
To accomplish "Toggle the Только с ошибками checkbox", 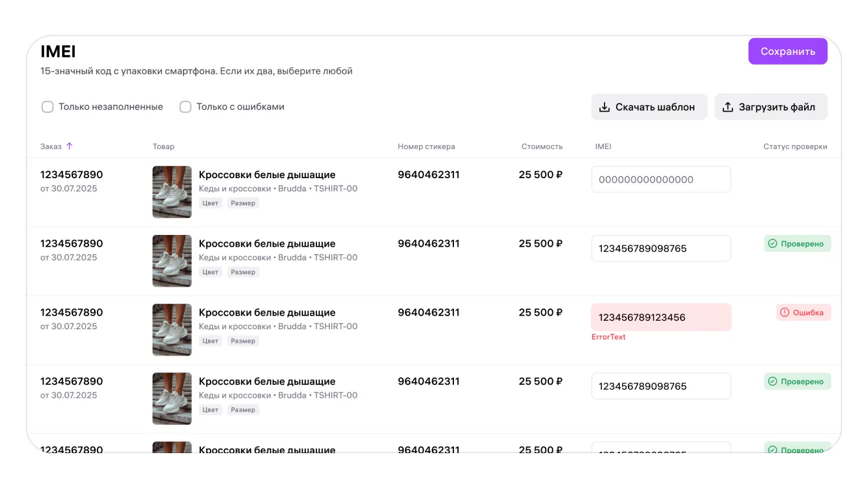I will (185, 107).
